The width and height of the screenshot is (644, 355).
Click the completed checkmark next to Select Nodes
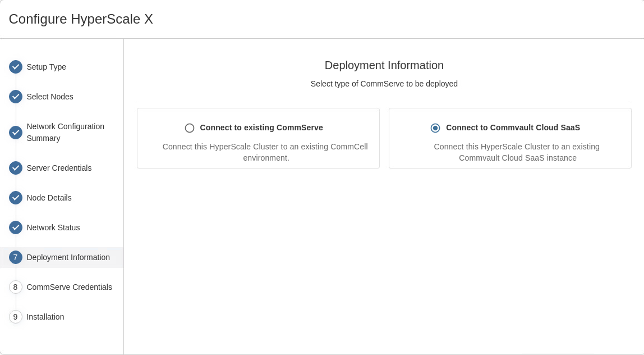16,97
